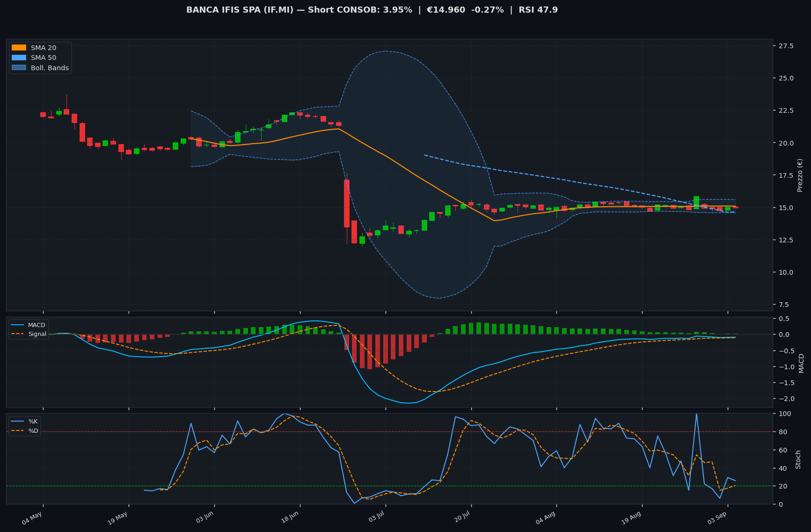
Task: Click the blue SMA 50 legend swatch
Action: (x=19, y=58)
